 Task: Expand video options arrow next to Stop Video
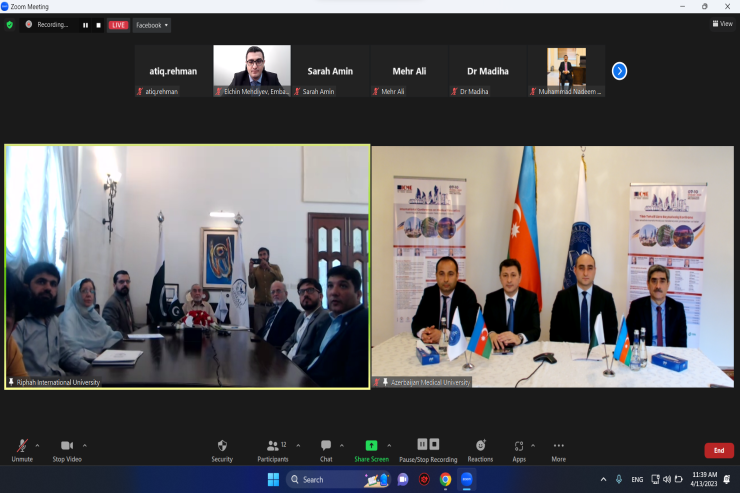[x=85, y=445]
